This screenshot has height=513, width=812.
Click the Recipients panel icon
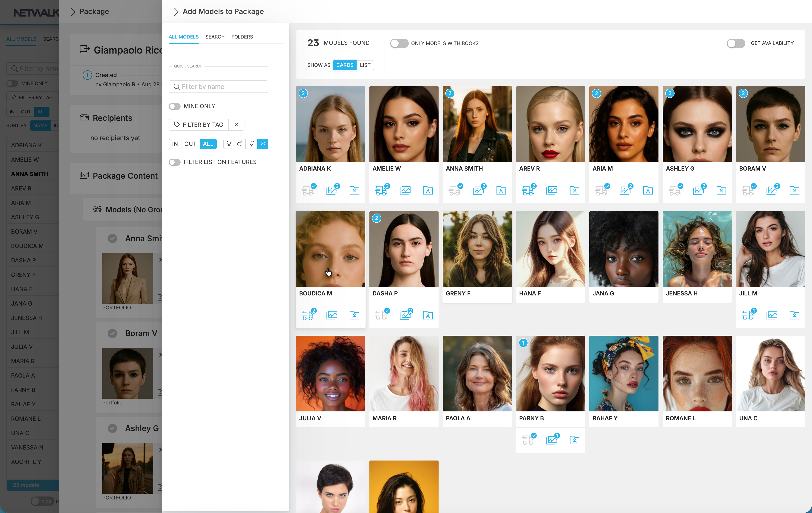coord(84,118)
